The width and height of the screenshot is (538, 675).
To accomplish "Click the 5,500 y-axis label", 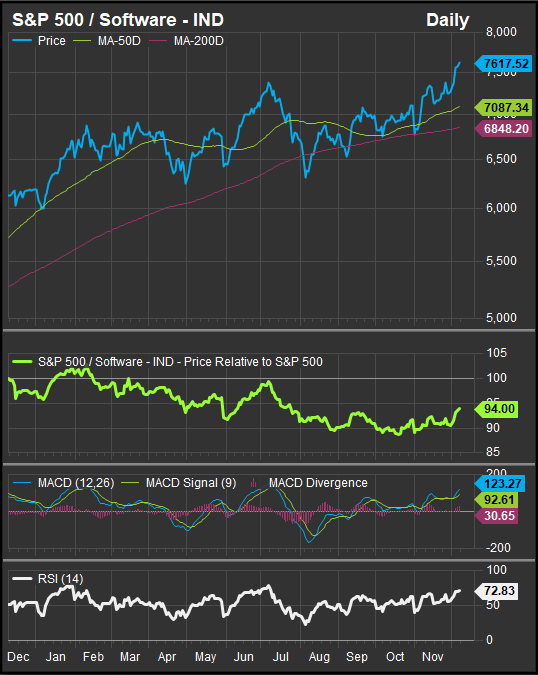I will click(x=501, y=261).
